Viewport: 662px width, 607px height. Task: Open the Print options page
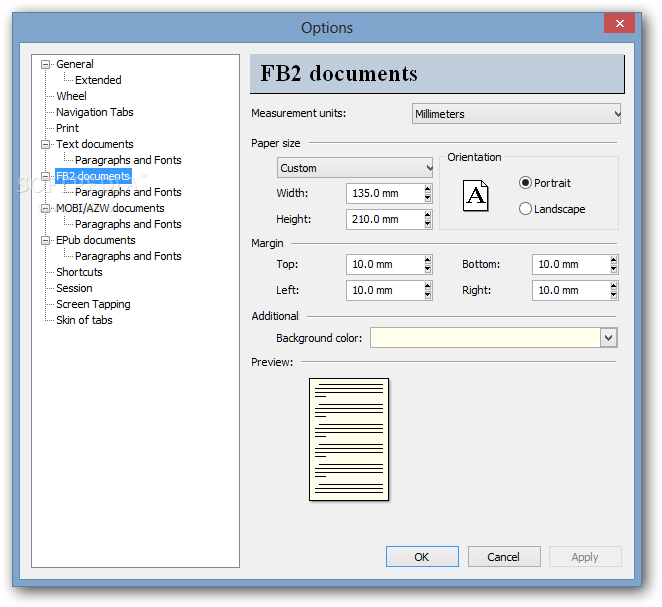67,128
